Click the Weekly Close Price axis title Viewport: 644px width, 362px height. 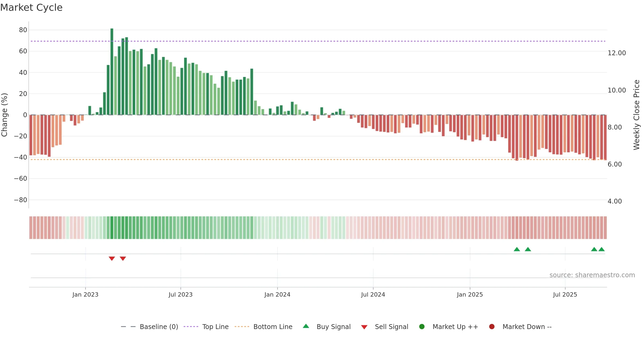coord(636,115)
